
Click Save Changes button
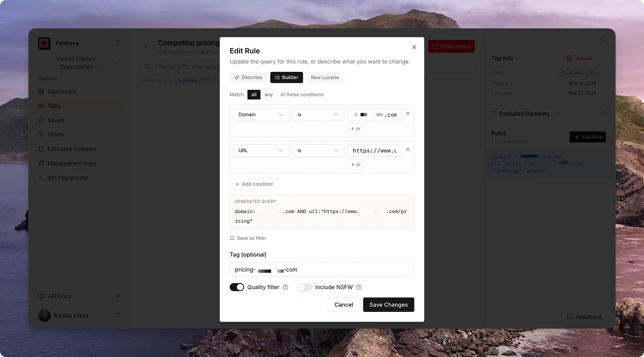[x=389, y=305]
